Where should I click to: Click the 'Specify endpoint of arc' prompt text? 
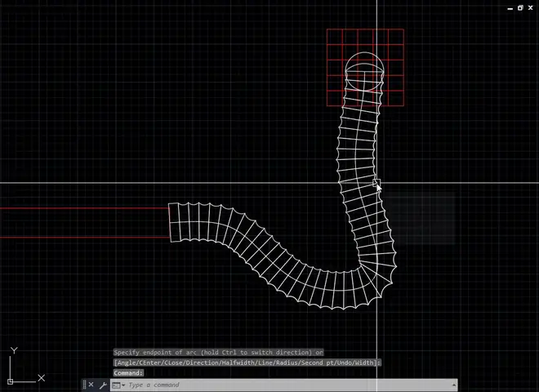[x=219, y=352]
